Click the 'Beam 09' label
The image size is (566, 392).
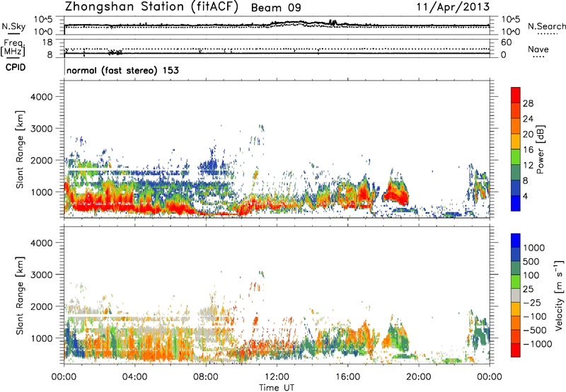[276, 8]
